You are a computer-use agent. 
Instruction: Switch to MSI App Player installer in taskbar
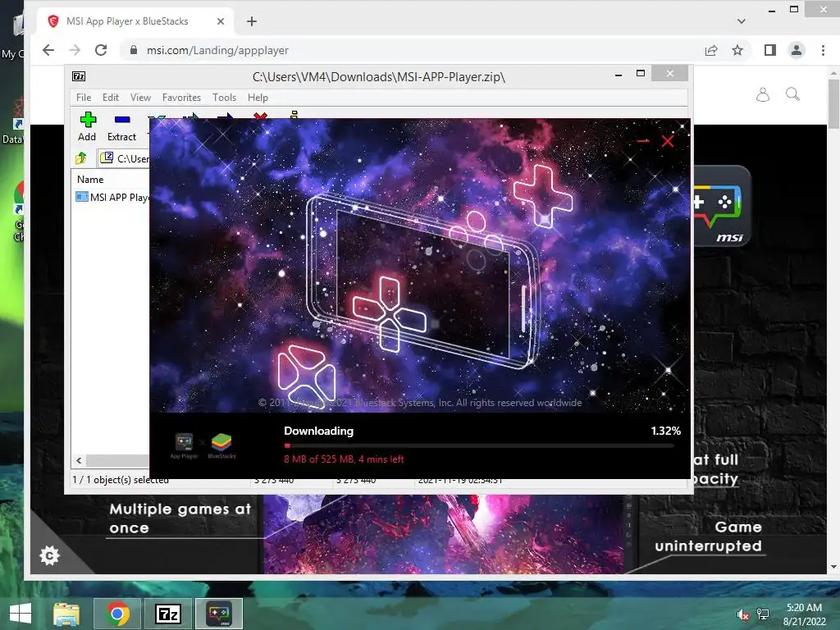218,614
